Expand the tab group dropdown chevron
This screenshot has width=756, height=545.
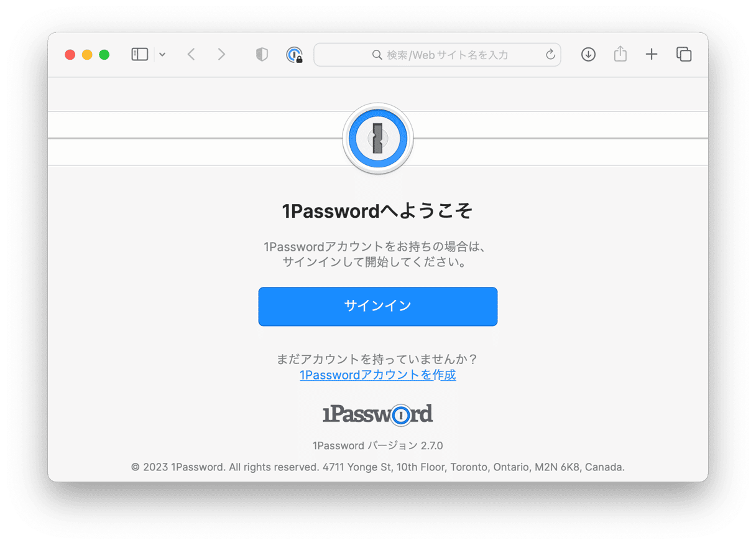(x=162, y=55)
